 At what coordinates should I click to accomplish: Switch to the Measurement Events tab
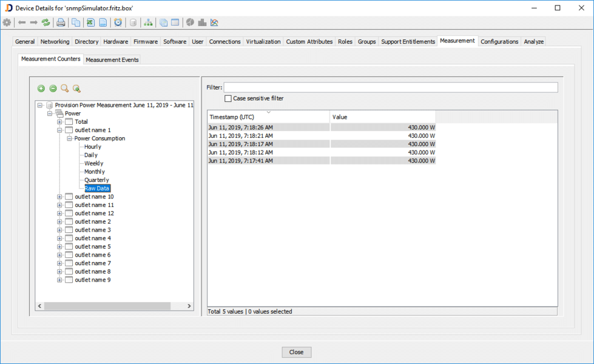pyautogui.click(x=112, y=60)
